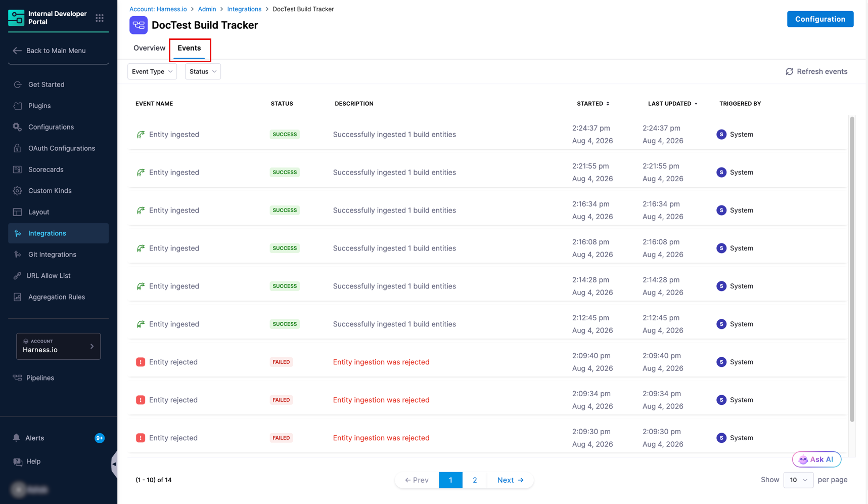Go to Aggregation Rules in sidebar
Image resolution: width=868 pixels, height=504 pixels.
coord(57,297)
